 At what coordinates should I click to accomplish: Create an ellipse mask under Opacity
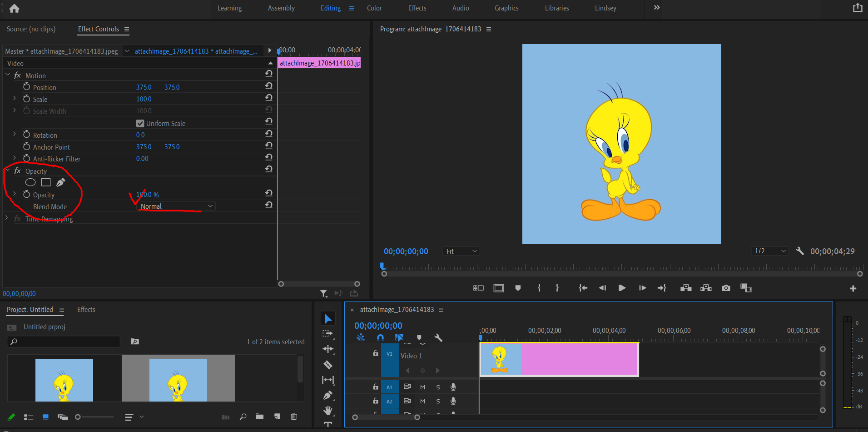point(30,182)
